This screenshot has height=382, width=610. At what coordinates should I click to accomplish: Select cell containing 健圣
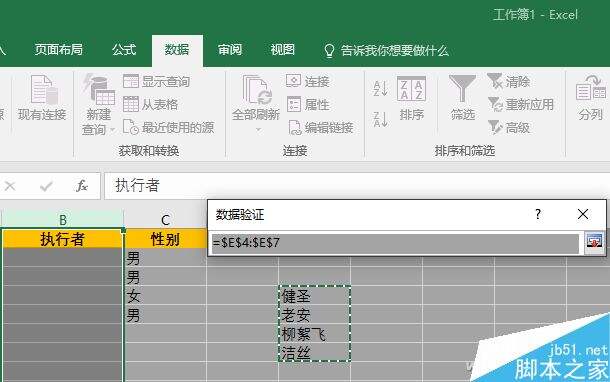coord(314,296)
